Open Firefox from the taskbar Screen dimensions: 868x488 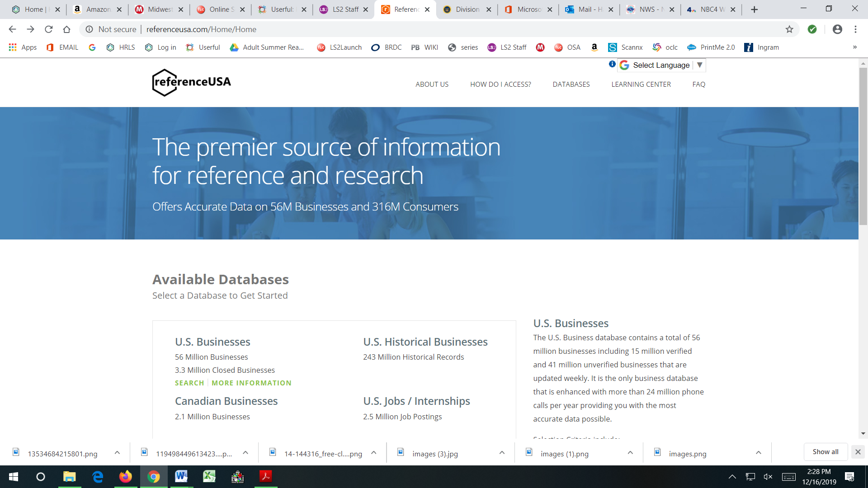point(125,477)
